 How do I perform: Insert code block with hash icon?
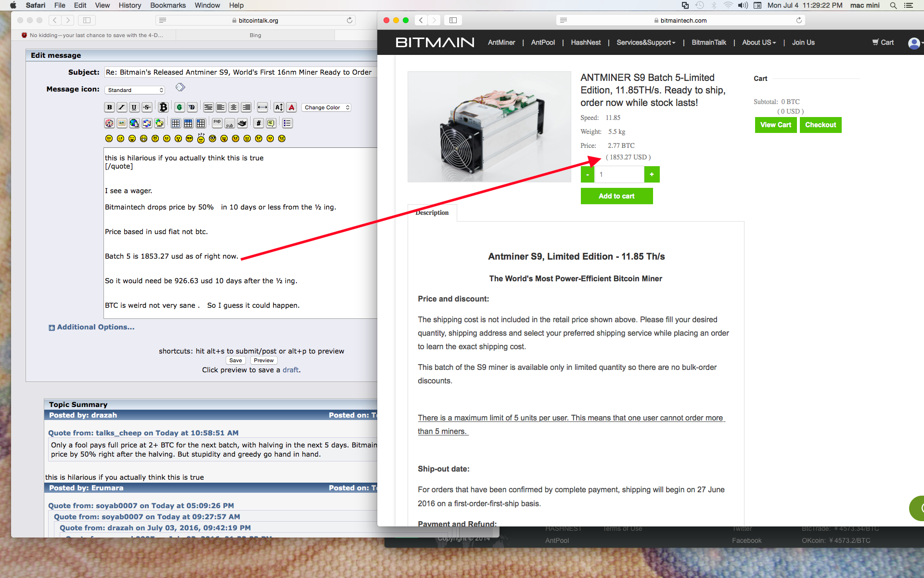tap(258, 123)
